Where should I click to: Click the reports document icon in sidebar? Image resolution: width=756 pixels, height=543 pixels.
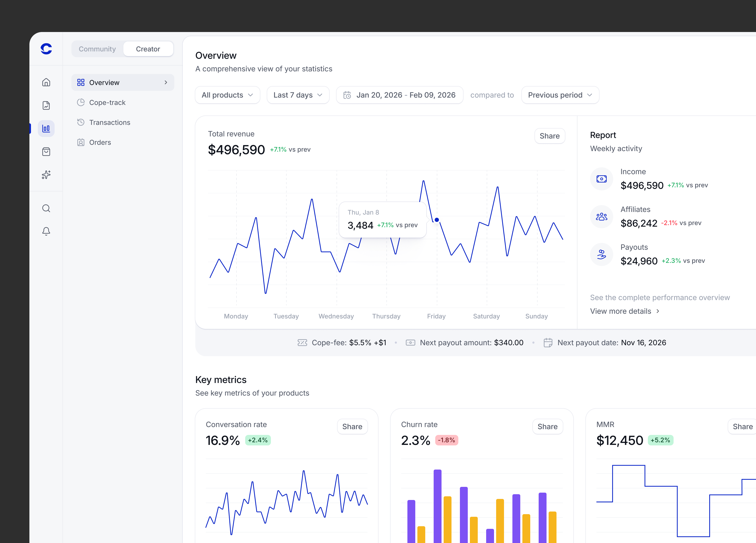coord(46,105)
